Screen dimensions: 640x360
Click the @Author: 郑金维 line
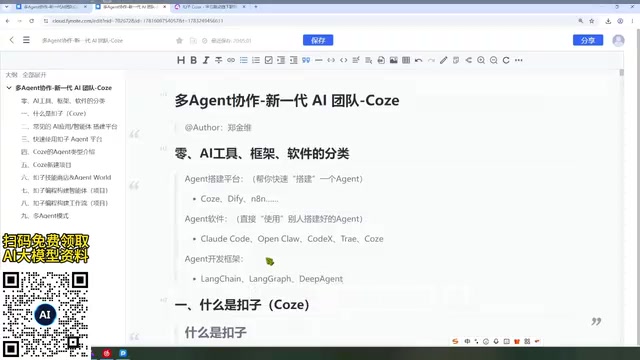coord(218,128)
